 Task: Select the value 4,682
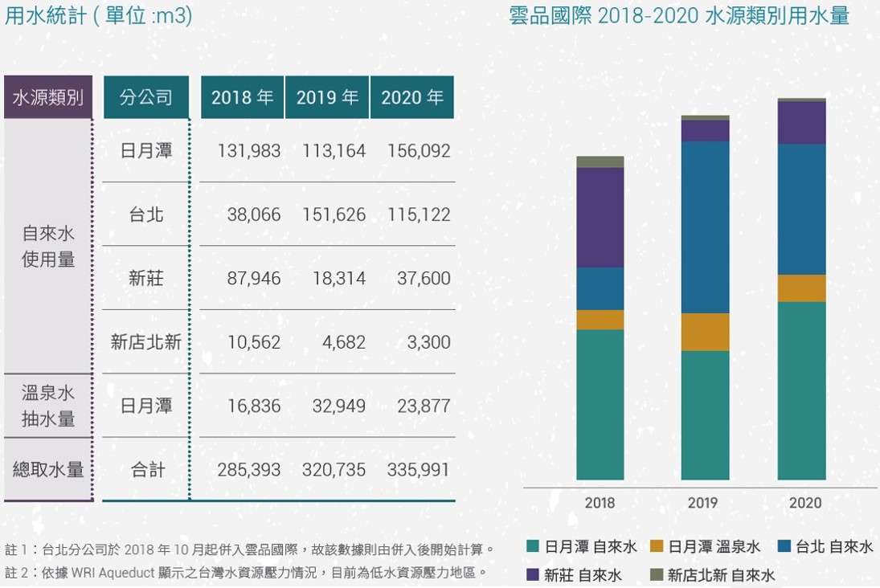(x=343, y=341)
